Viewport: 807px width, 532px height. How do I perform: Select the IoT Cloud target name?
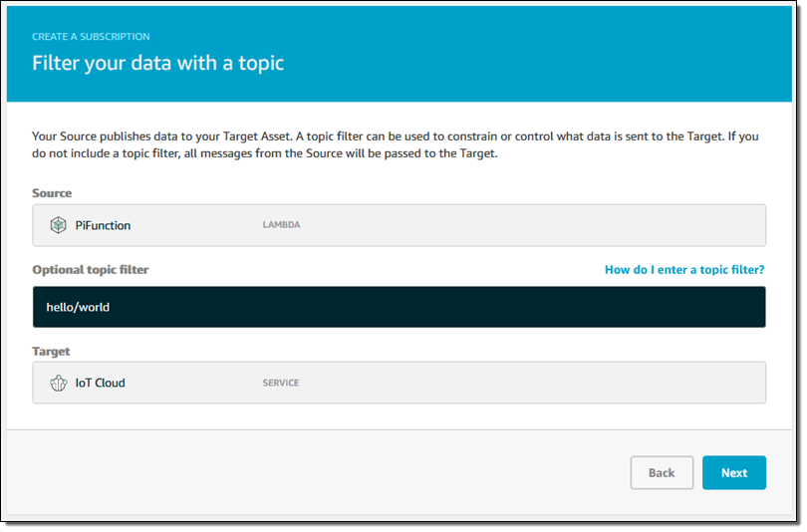click(101, 383)
